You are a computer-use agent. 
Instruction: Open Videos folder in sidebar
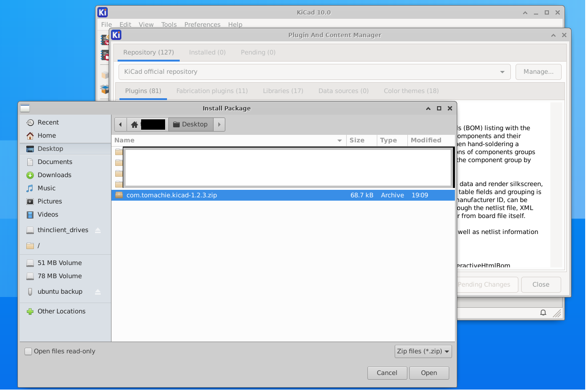coord(48,214)
